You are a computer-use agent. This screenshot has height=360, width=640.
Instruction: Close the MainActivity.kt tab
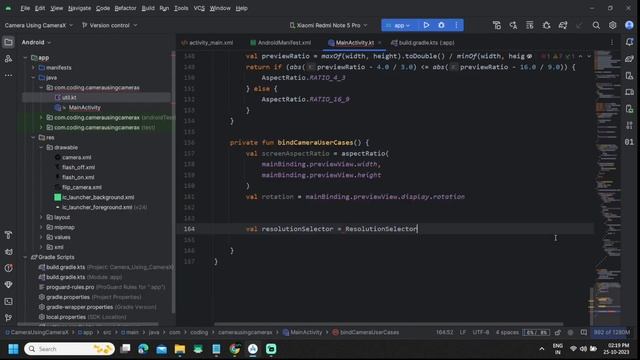pyautogui.click(x=380, y=42)
